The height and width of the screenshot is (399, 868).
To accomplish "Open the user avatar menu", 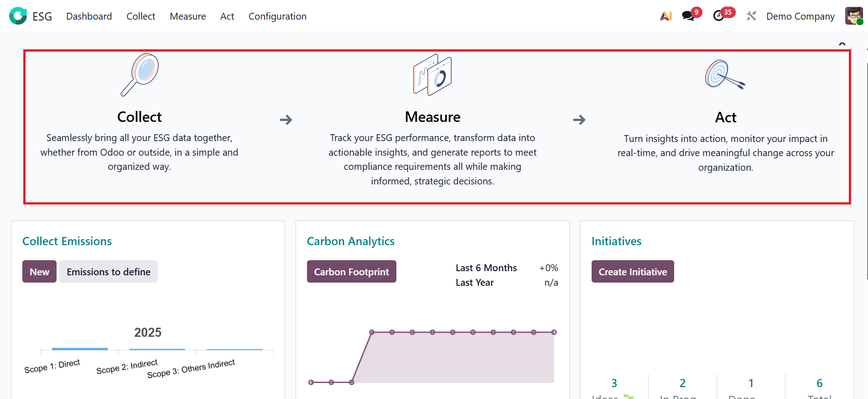I will [853, 16].
